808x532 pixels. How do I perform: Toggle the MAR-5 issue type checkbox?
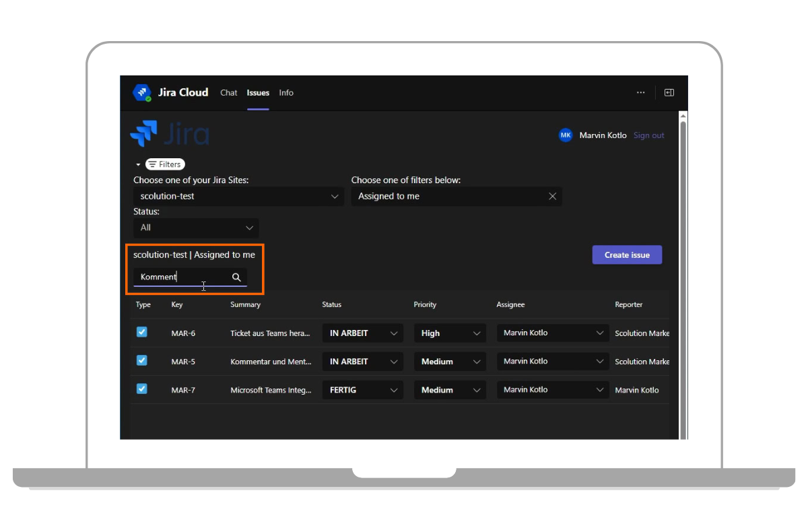click(142, 360)
